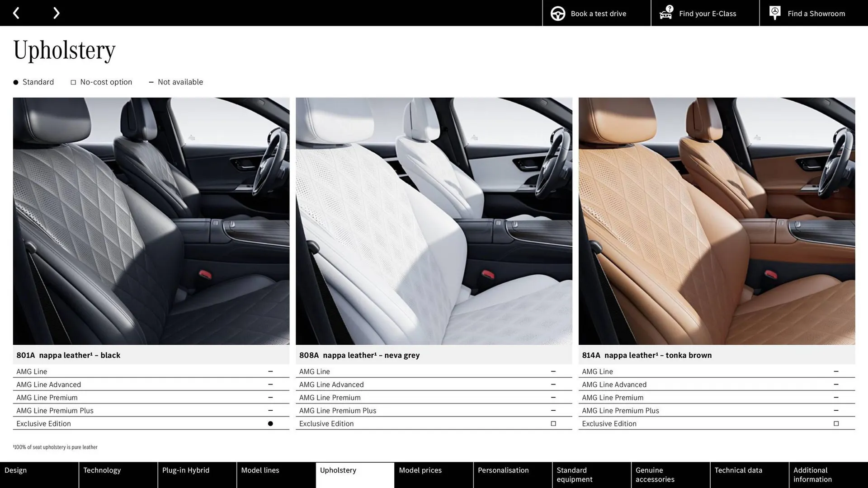This screenshot has width=868, height=488.
Task: Expand AMG Line Premium Plus row for neva grey
Action: [434, 410]
